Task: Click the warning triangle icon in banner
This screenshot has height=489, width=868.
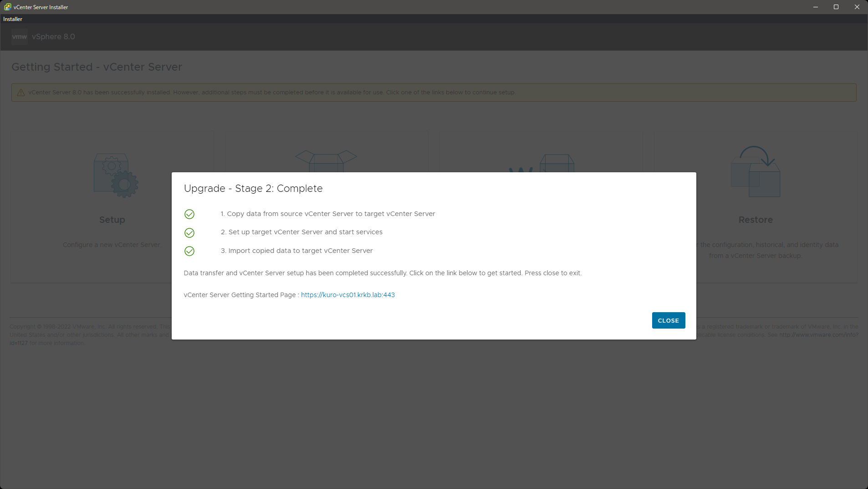Action: pos(21,93)
